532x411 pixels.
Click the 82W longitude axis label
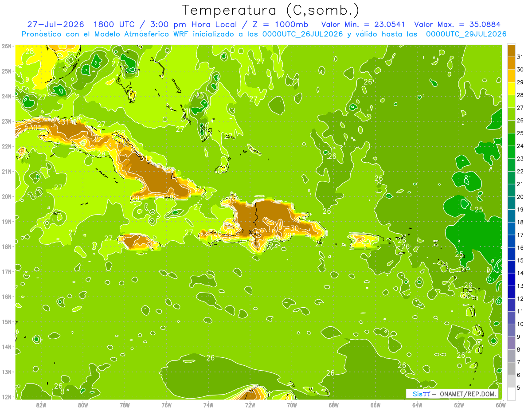click(41, 405)
